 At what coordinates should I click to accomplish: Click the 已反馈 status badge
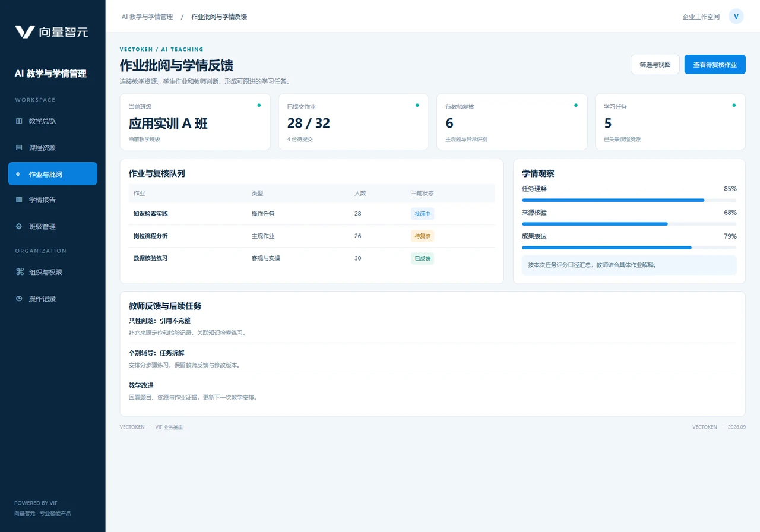(423, 258)
